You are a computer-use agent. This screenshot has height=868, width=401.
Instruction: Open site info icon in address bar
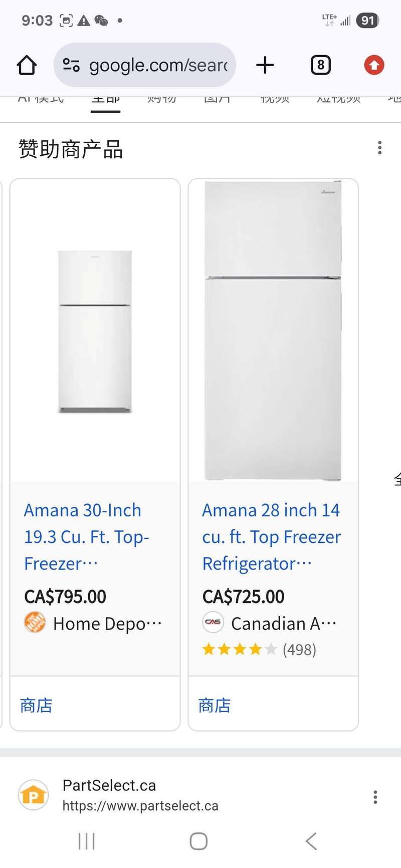[71, 65]
